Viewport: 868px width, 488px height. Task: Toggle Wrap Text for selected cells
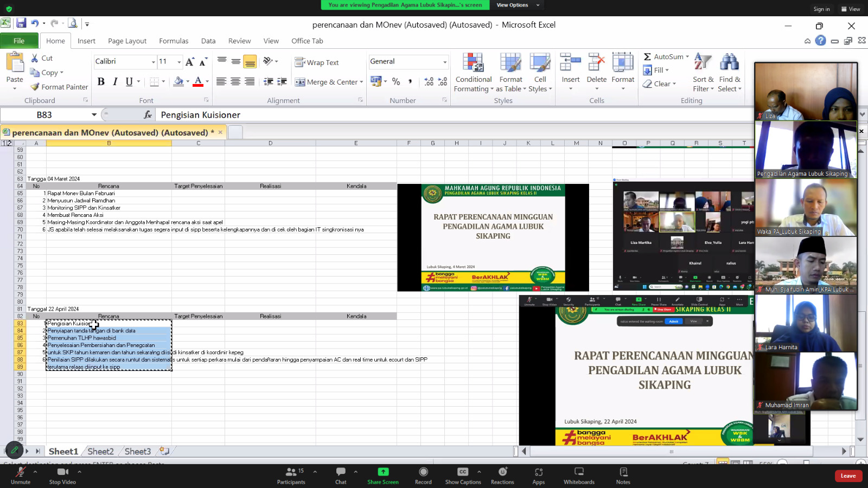point(317,62)
